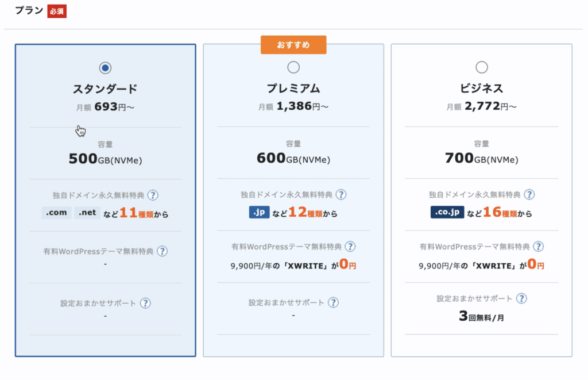Open WordPress theme help in ビジネス plan

coord(538,247)
